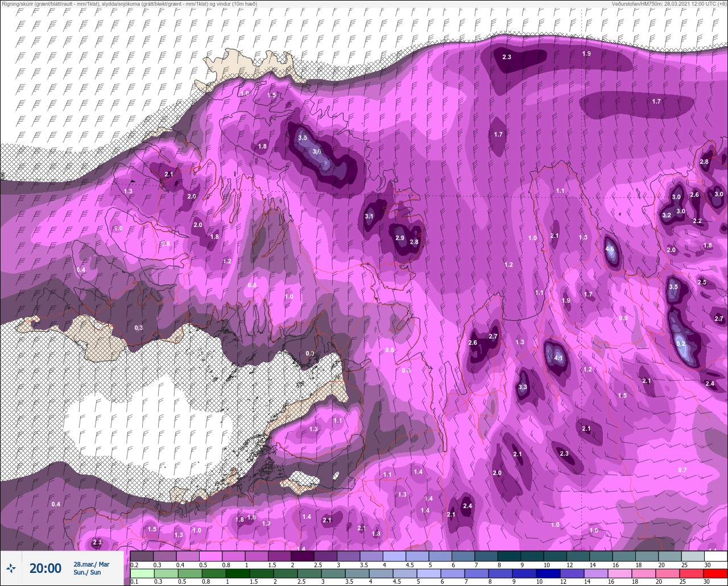Click the 3.1 precipitation value on map
This screenshot has width=728, height=586.
(x=369, y=216)
